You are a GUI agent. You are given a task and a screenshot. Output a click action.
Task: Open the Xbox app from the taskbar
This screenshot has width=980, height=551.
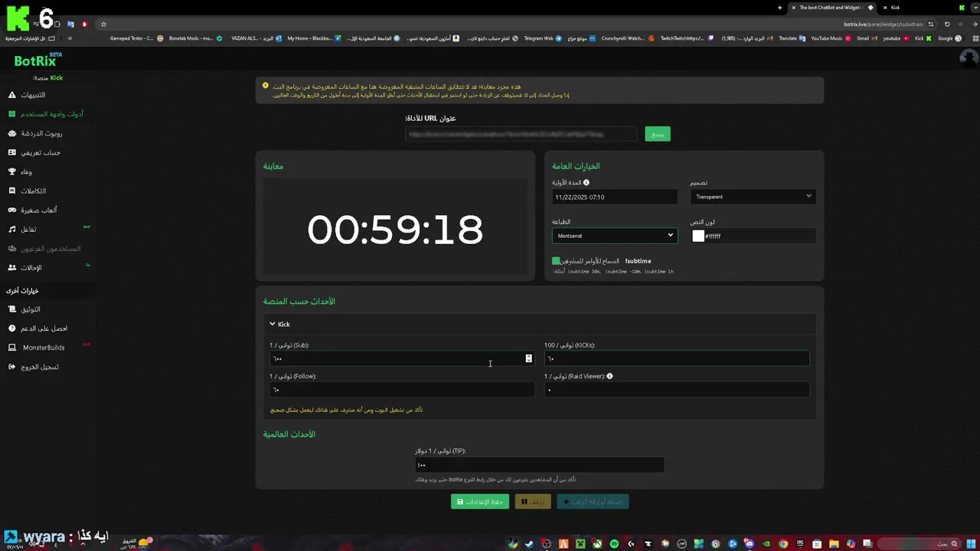point(597,544)
